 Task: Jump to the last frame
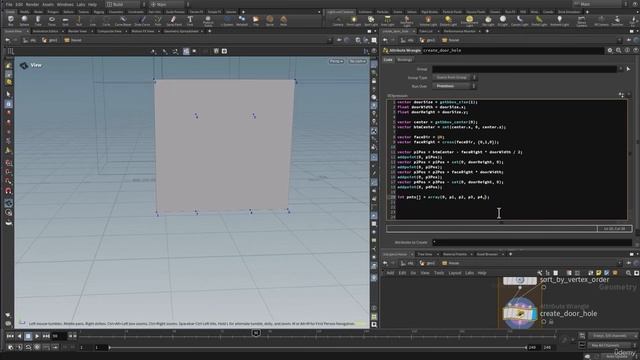coord(46,336)
